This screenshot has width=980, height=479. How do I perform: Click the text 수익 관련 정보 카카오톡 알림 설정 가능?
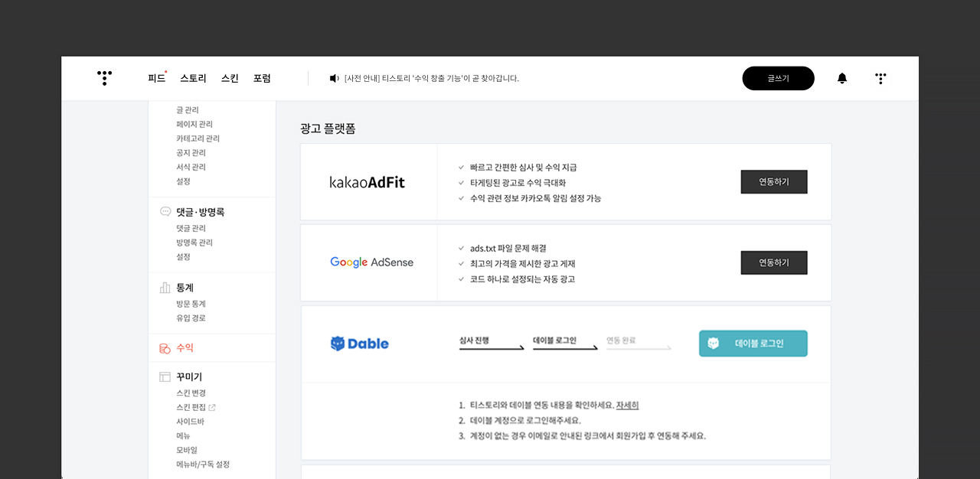pyautogui.click(x=536, y=198)
